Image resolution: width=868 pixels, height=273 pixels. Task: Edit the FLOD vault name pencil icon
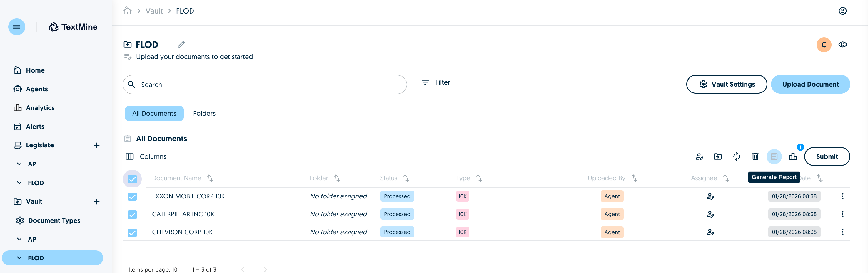pos(181,44)
